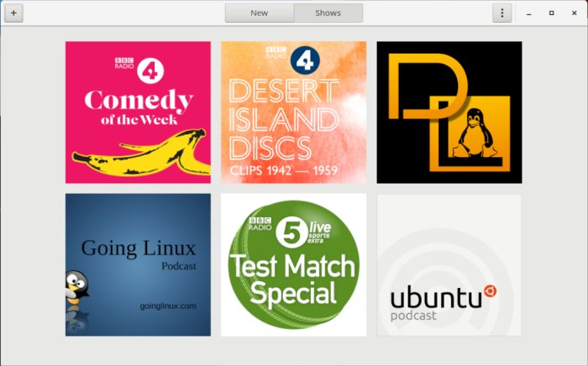Open the Ubuntu podcast cover
The image size is (588, 366).
point(449,265)
